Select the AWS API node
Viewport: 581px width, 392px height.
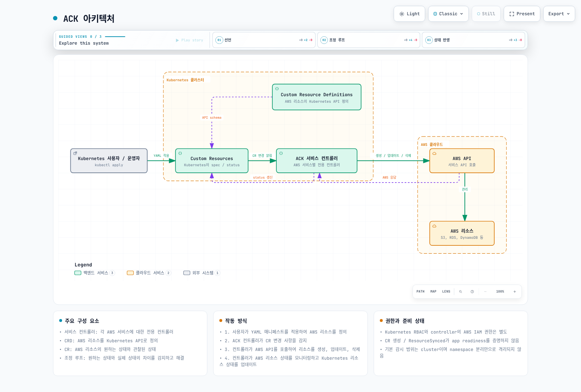462,161
